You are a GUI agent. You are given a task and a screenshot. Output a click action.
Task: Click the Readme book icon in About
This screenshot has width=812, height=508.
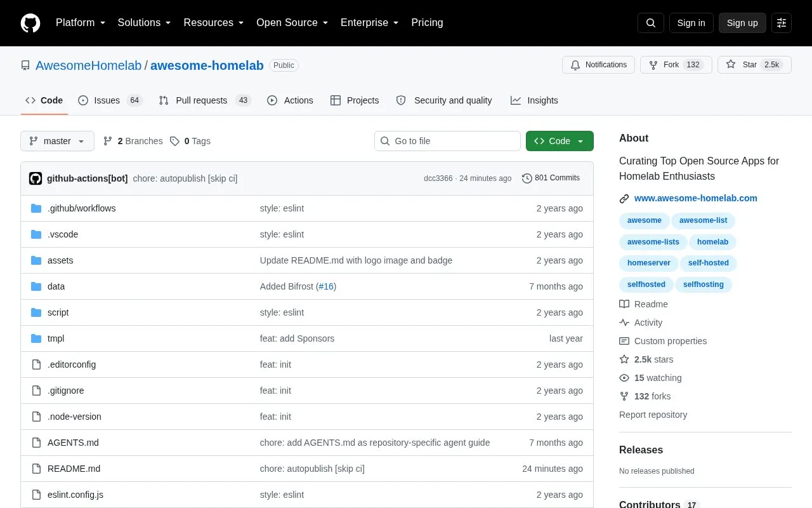(624, 304)
